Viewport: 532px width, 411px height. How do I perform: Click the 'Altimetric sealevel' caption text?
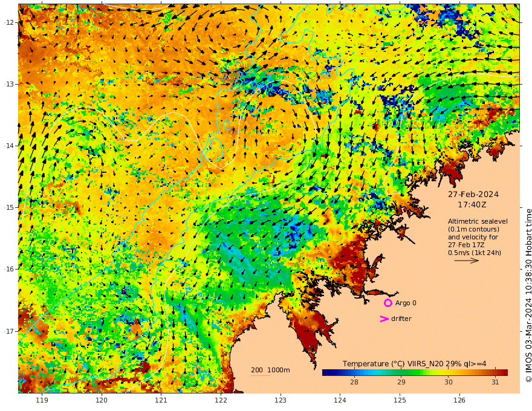pyautogui.click(x=478, y=221)
